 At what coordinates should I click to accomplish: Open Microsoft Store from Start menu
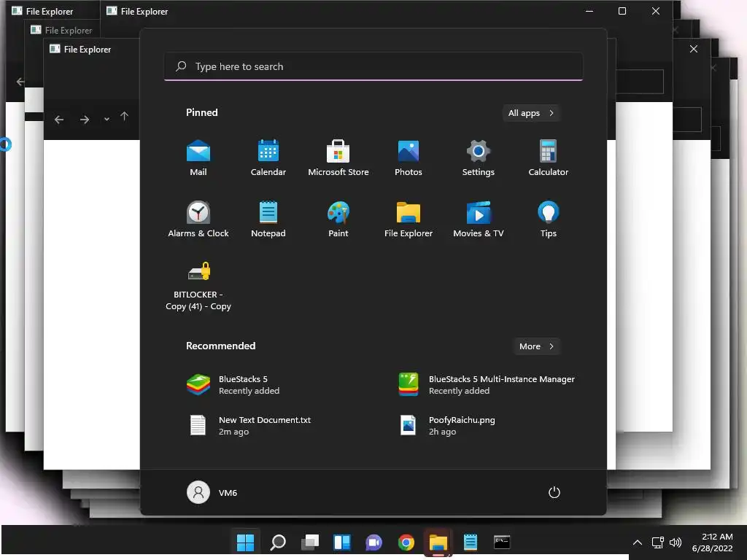click(338, 158)
